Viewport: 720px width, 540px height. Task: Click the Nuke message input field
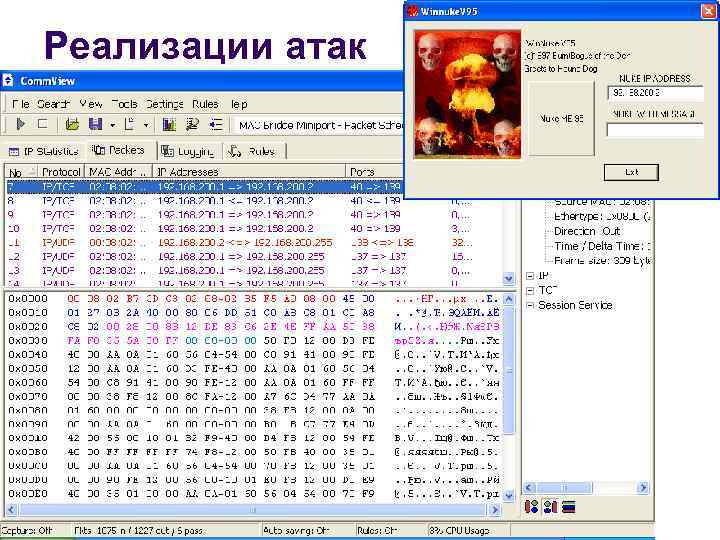[655, 130]
